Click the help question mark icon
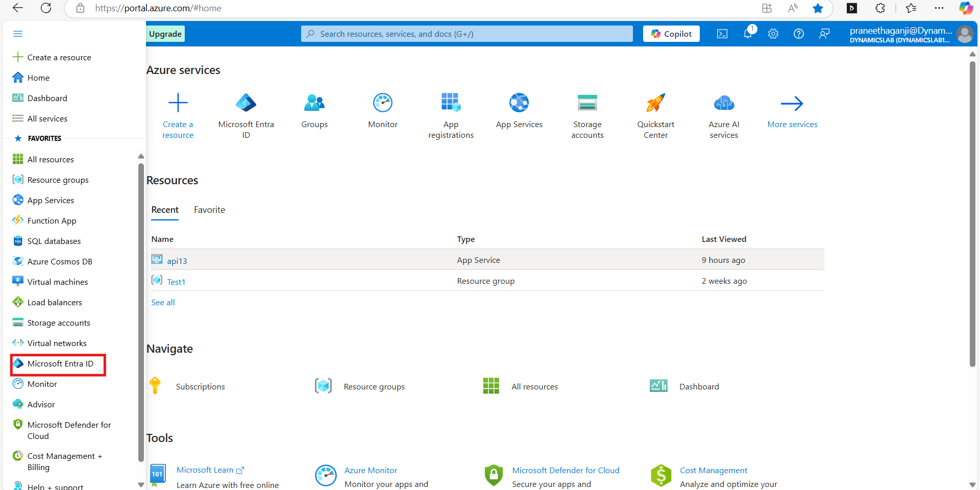Image resolution: width=980 pixels, height=490 pixels. tap(799, 34)
